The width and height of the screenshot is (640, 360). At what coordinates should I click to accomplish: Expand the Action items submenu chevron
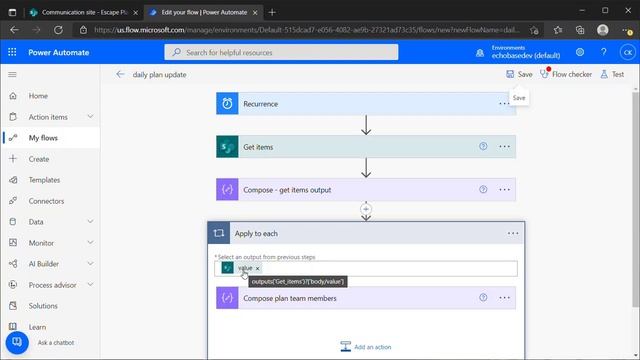[x=90, y=117]
